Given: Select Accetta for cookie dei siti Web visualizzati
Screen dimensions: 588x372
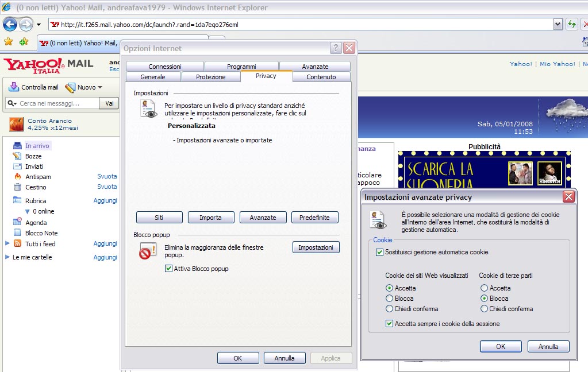Looking at the screenshot, I should (x=389, y=288).
